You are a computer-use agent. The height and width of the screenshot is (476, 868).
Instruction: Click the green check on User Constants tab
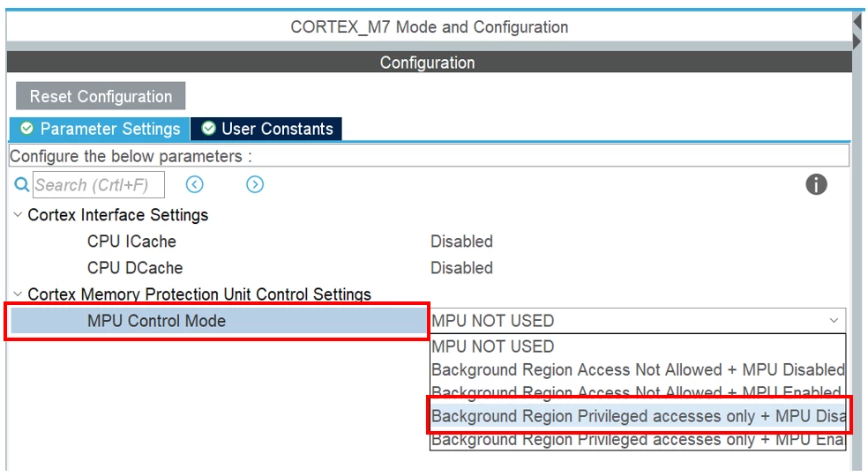point(208,129)
